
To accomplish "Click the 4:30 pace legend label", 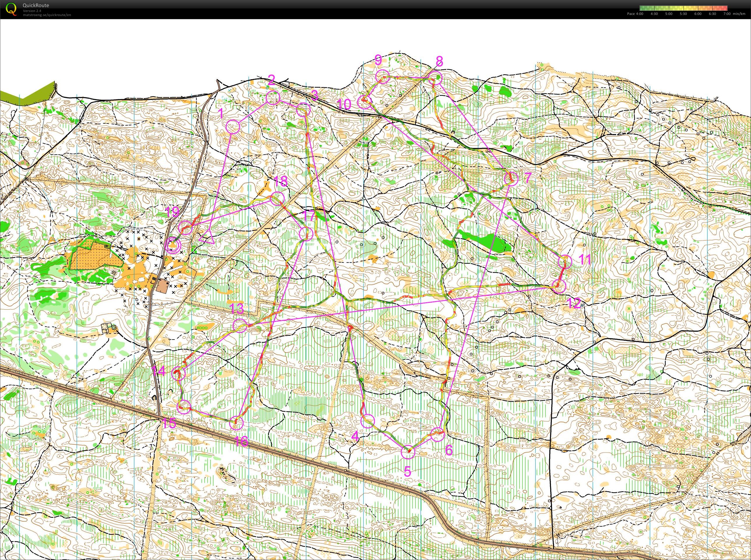I will [654, 14].
